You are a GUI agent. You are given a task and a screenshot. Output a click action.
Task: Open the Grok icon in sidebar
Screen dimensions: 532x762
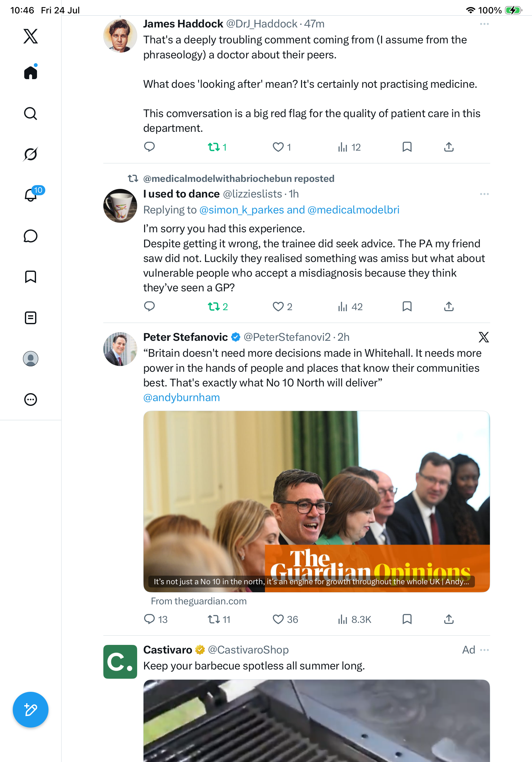tap(31, 154)
